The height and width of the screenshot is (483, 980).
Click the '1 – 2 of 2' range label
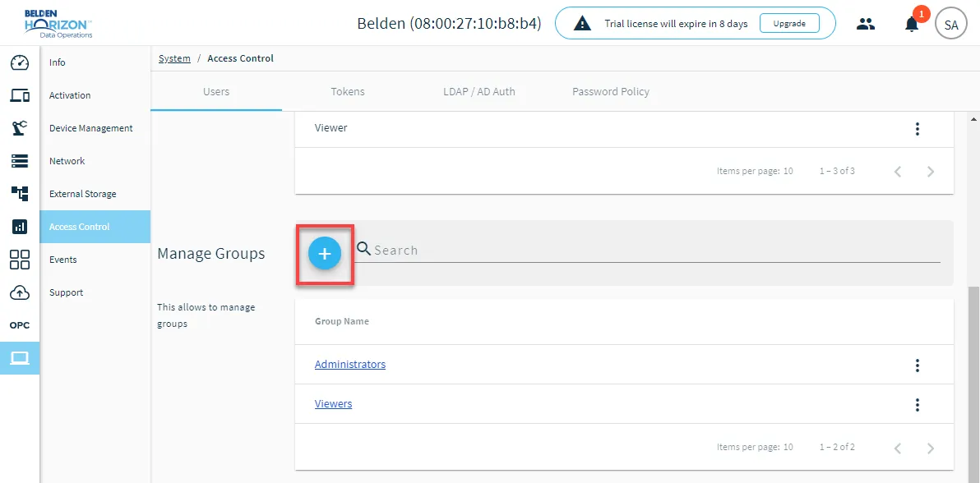tap(837, 448)
